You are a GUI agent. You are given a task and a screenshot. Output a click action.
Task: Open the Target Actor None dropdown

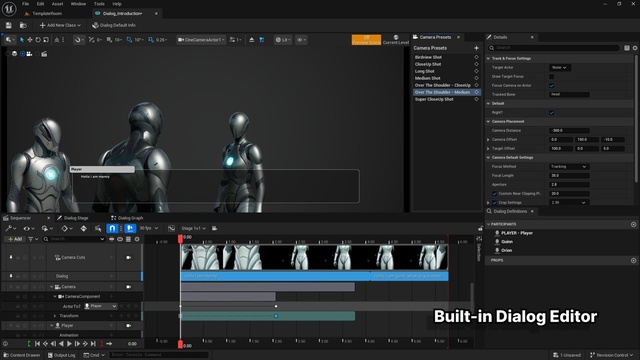coord(560,67)
